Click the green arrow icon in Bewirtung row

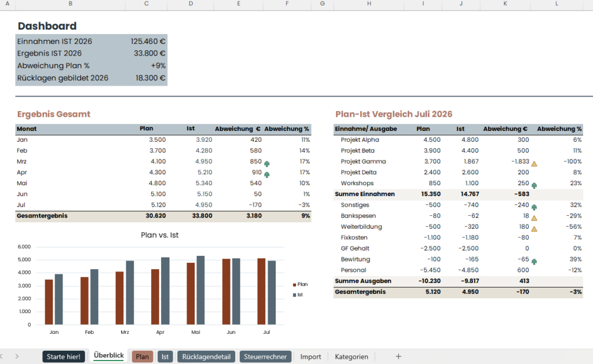534,262
